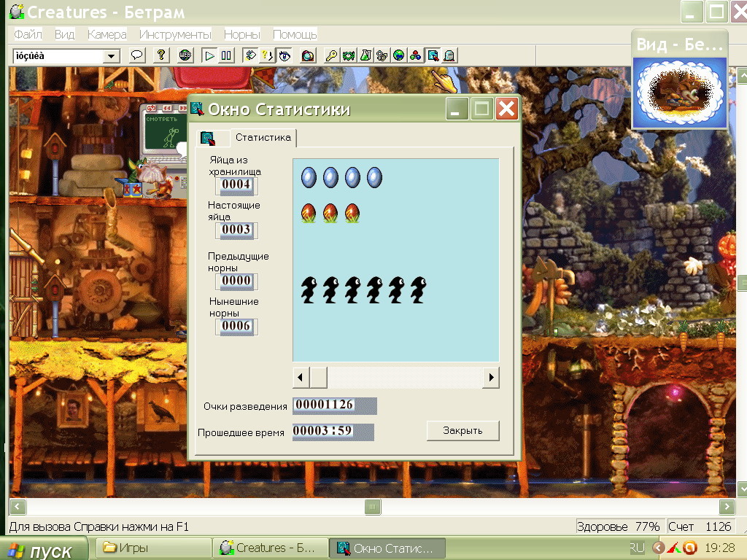Click the first blue storage egg
747x560 pixels.
click(x=309, y=178)
